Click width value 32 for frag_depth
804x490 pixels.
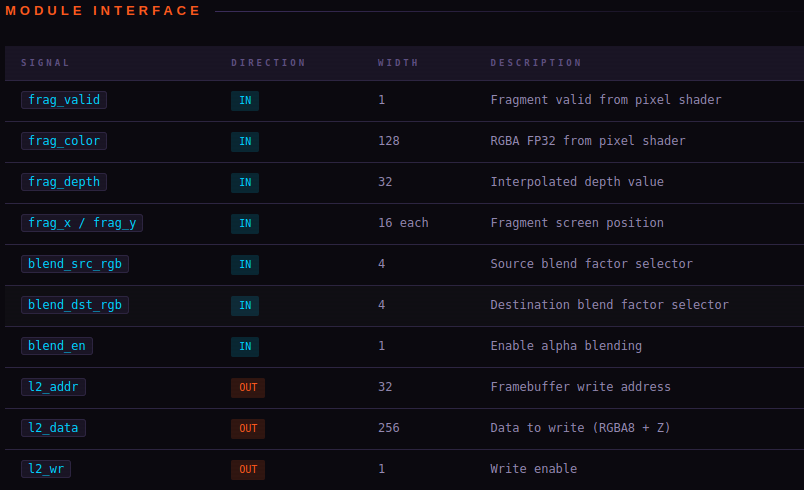[x=385, y=182]
